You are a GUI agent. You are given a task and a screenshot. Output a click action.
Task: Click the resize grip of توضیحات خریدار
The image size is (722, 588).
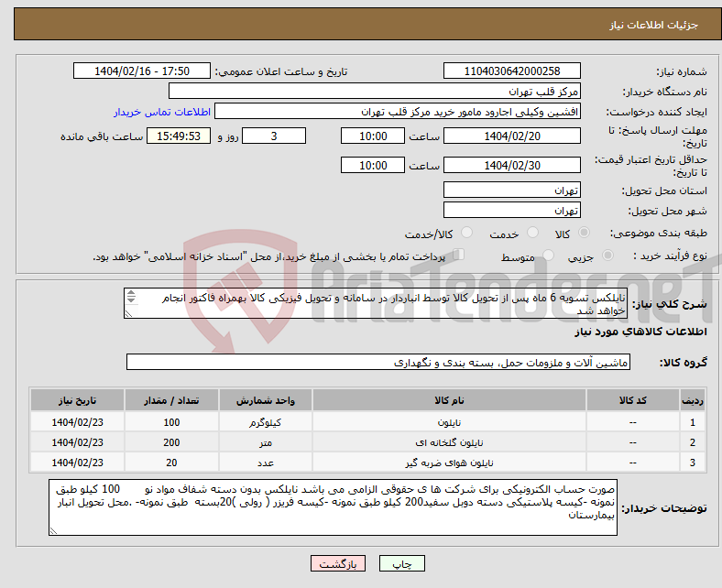pos(53,531)
